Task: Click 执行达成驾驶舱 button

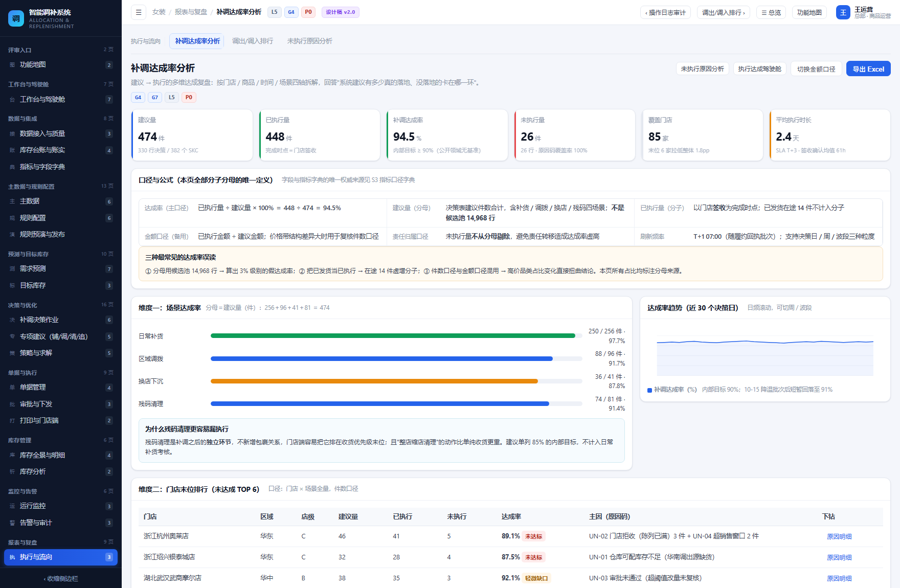Action: [x=759, y=69]
